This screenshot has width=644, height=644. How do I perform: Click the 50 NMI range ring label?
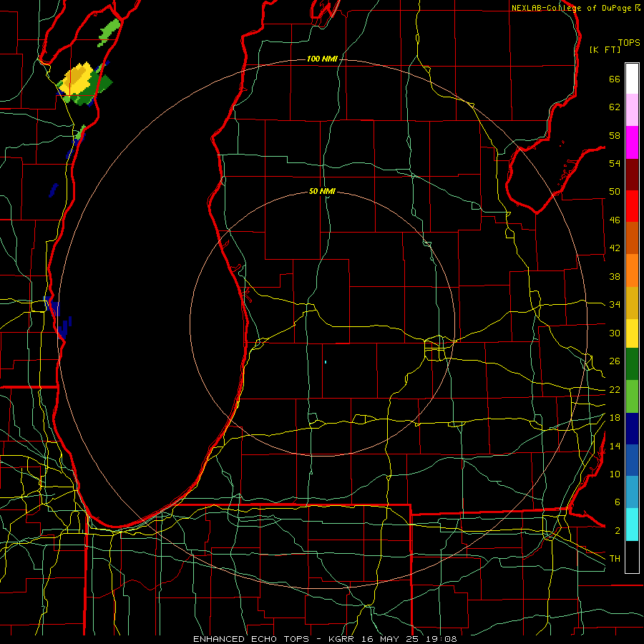point(322,191)
